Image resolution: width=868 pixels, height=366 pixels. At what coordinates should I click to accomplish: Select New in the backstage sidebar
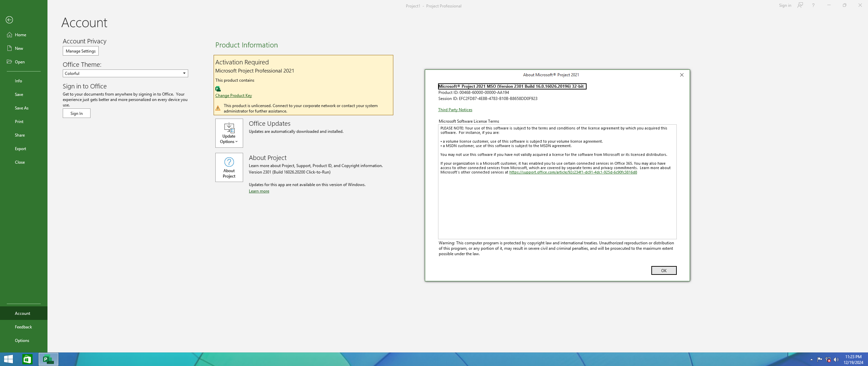click(x=24, y=48)
